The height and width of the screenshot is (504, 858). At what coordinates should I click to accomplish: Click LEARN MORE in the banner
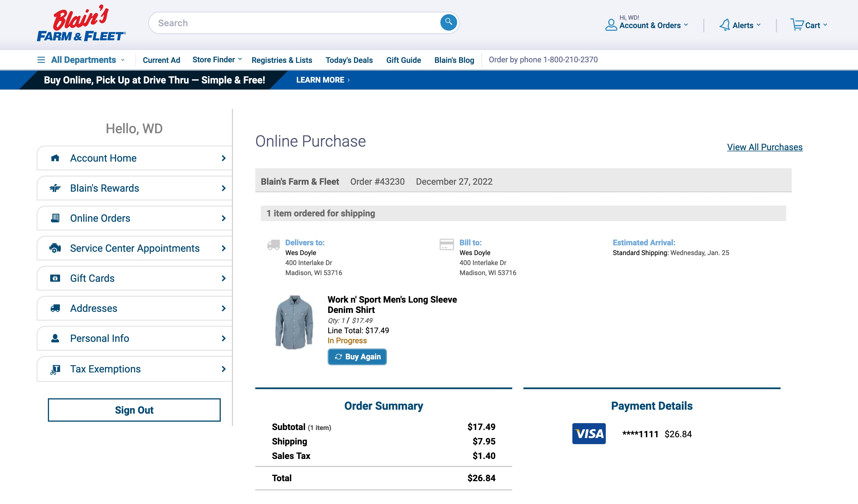tap(323, 80)
